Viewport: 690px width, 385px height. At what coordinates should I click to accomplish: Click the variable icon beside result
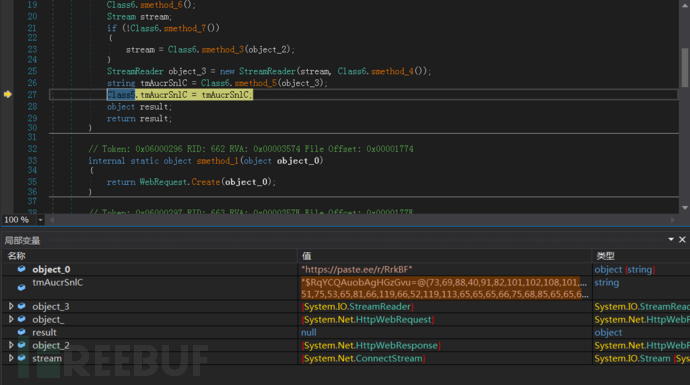point(21,332)
